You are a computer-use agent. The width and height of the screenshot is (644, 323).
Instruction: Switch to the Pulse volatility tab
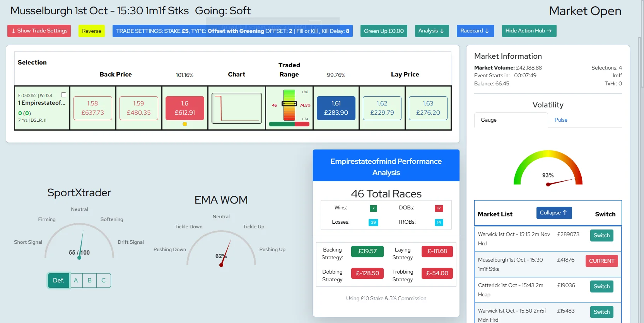tap(561, 120)
